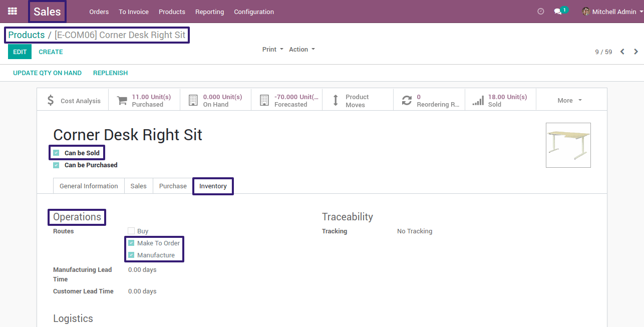The image size is (644, 327).
Task: Go to next product record arrow
Action: click(636, 52)
